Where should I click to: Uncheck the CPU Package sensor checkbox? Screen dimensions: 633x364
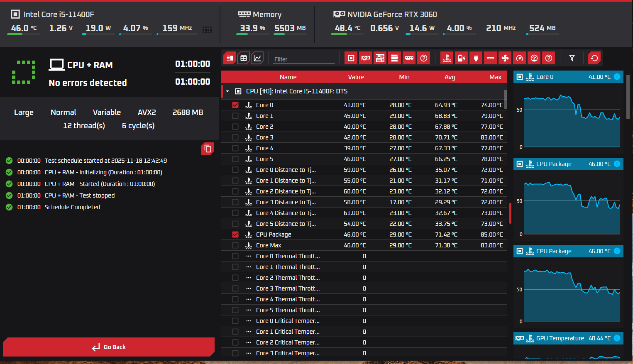(235, 235)
